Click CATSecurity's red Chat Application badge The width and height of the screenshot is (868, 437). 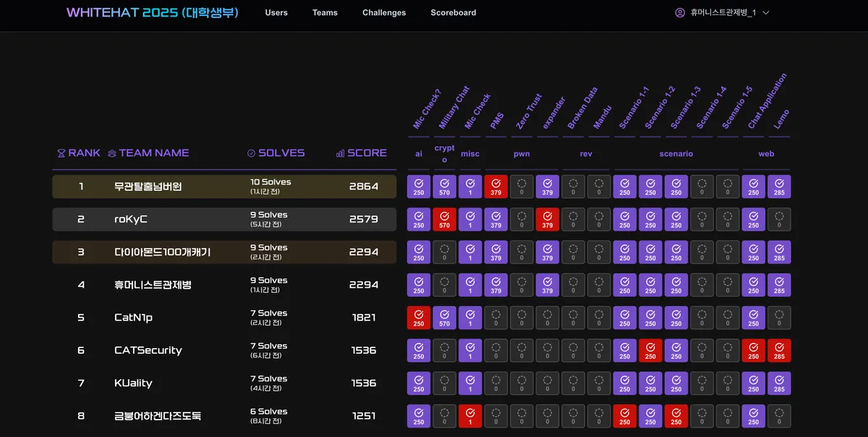point(754,350)
